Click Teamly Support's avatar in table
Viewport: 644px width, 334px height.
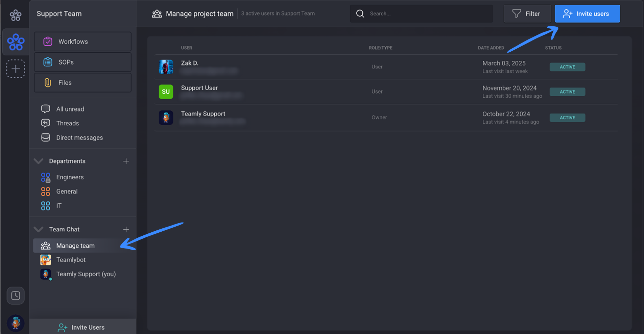166,118
